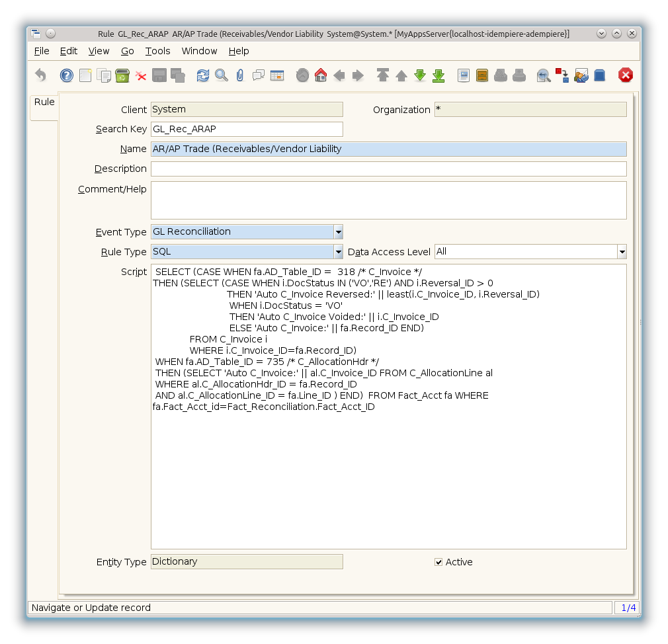The height and width of the screenshot is (644, 668).
Task: Go to Home menu icon
Action: [321, 75]
